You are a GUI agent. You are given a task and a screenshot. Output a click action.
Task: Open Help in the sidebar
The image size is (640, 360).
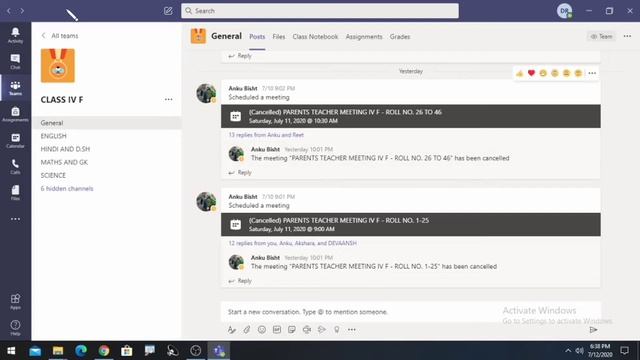15,328
